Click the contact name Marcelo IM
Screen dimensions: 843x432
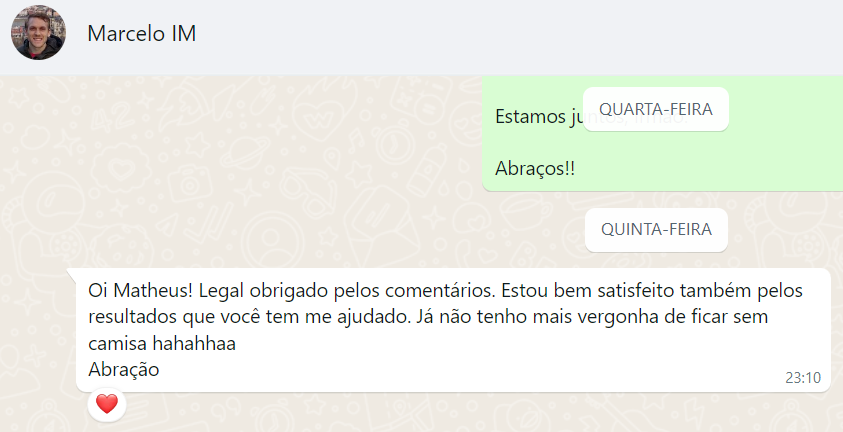coord(141,33)
